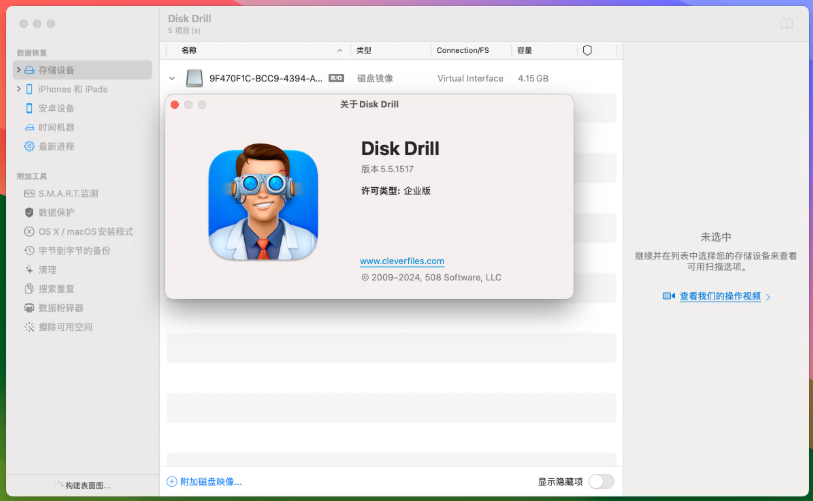The height and width of the screenshot is (501, 813).
Task: Click the 最新进程 gear icon
Action: tap(29, 147)
